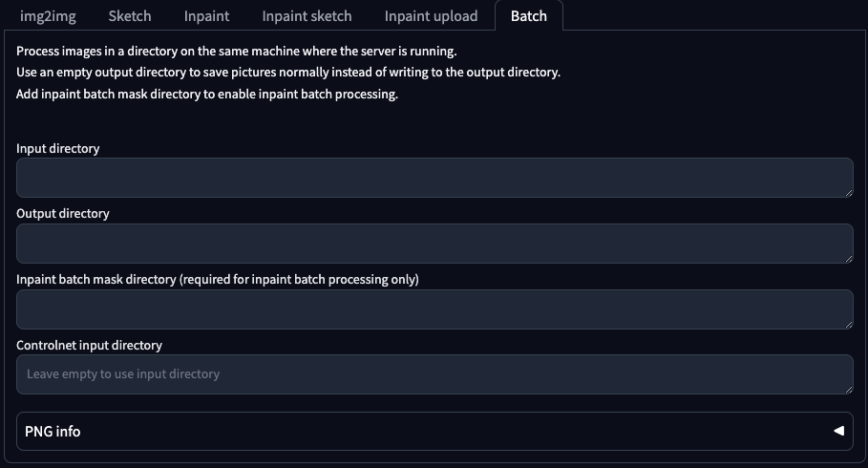Click the Output directory label text
868x468 pixels.
[63, 213]
